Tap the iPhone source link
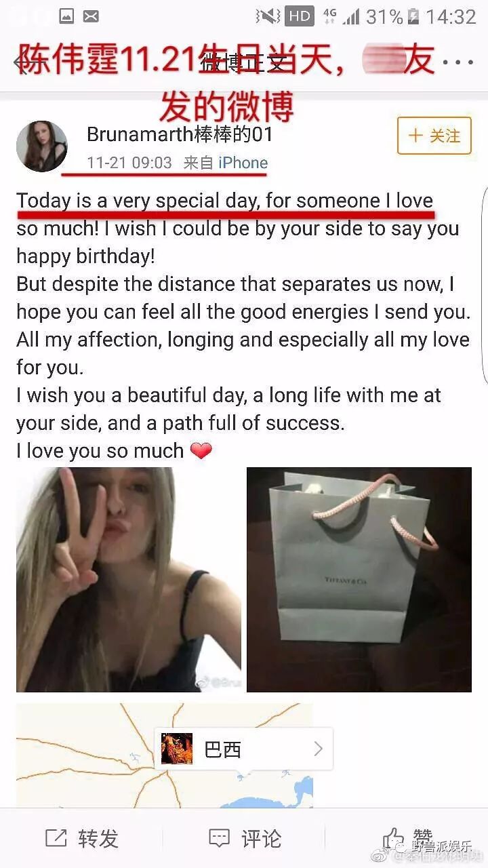488x868 pixels. 243,163
